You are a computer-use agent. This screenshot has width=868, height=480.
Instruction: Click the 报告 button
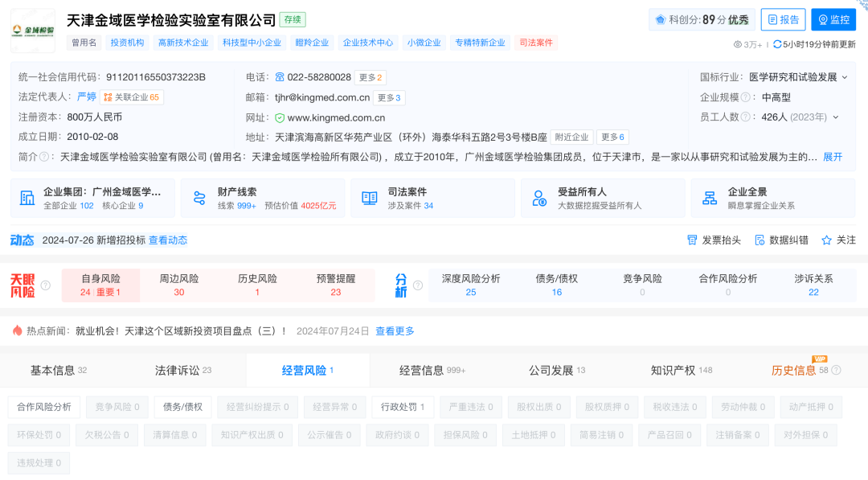point(782,20)
